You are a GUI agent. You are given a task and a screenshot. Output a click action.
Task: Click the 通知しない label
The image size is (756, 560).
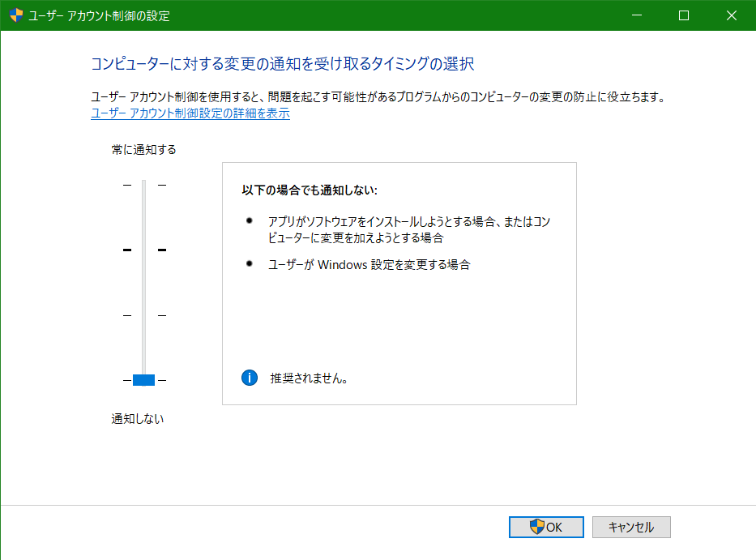coord(138,419)
